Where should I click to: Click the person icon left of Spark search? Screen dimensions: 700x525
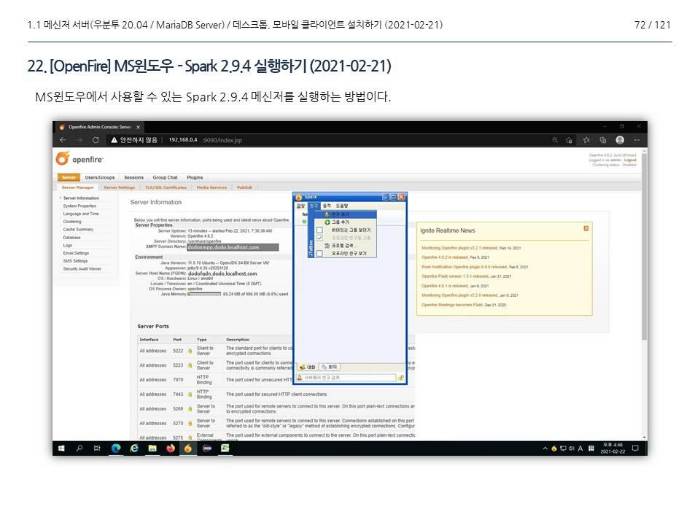coord(300,378)
